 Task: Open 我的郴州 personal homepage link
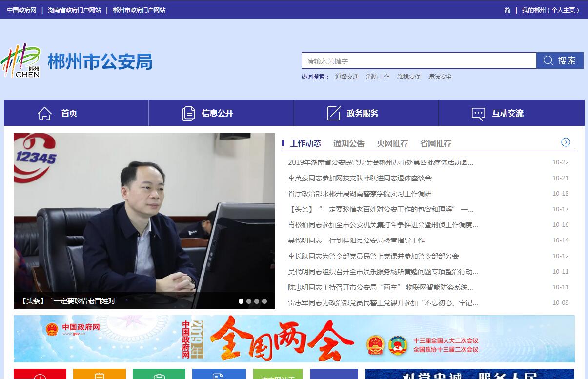[x=550, y=10]
